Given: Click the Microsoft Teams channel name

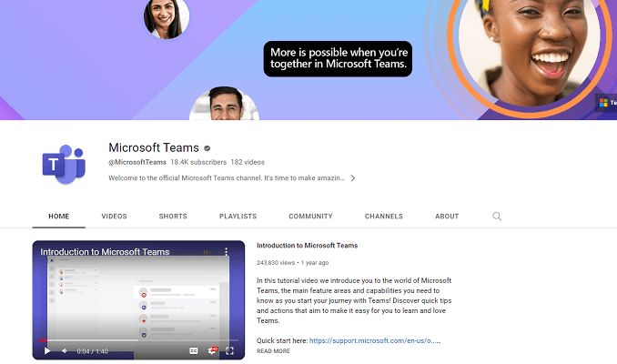Looking at the screenshot, I should (x=154, y=147).
